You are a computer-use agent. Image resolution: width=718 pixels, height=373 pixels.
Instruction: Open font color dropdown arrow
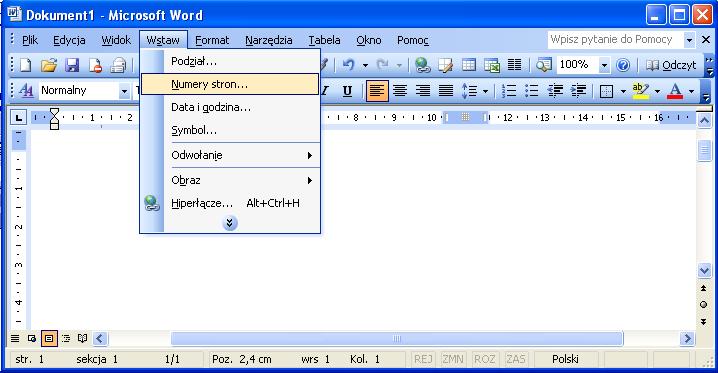pos(691,91)
